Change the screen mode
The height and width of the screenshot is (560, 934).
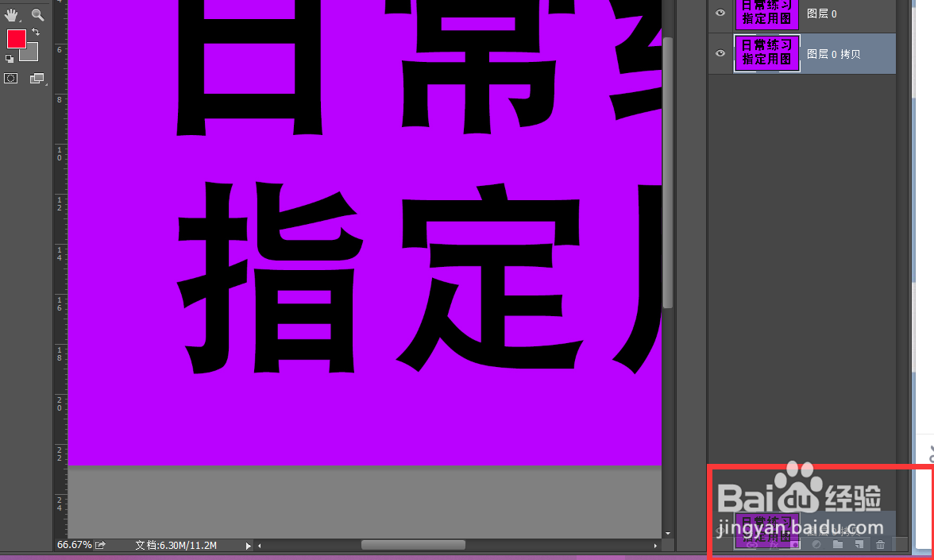coord(37,78)
